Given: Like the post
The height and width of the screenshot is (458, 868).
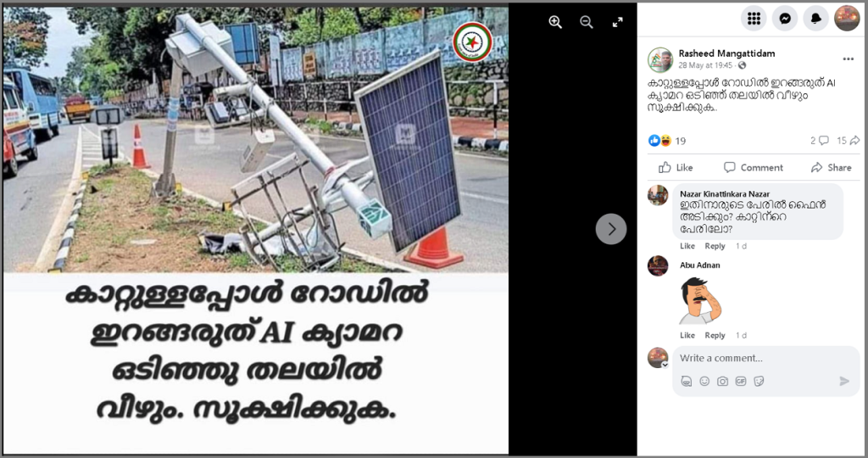Looking at the screenshot, I should [x=676, y=167].
